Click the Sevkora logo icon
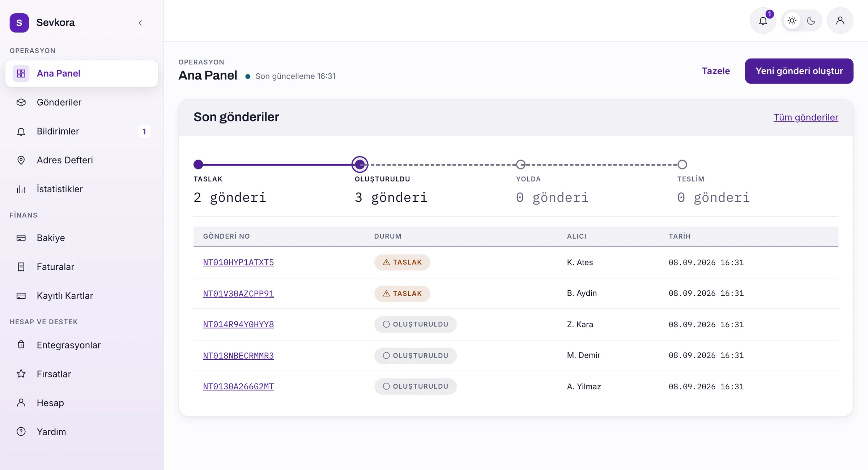Viewport: 868px width, 470px height. [x=19, y=23]
